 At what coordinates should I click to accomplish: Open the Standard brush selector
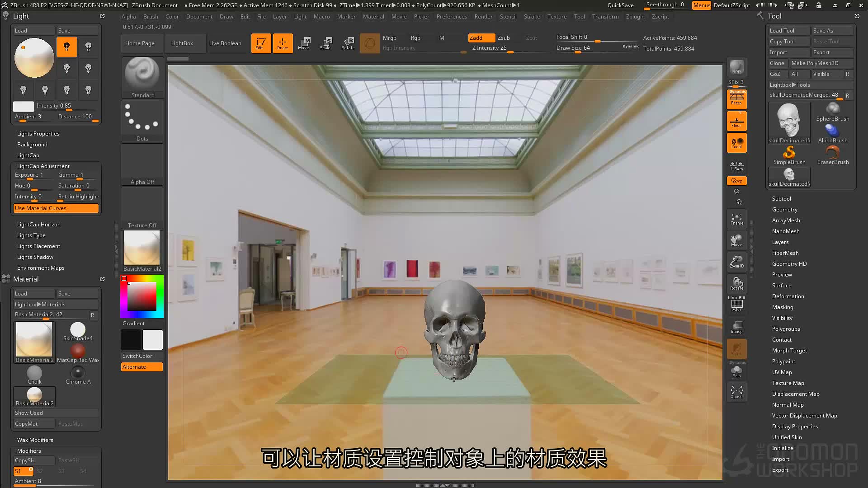[x=142, y=77]
